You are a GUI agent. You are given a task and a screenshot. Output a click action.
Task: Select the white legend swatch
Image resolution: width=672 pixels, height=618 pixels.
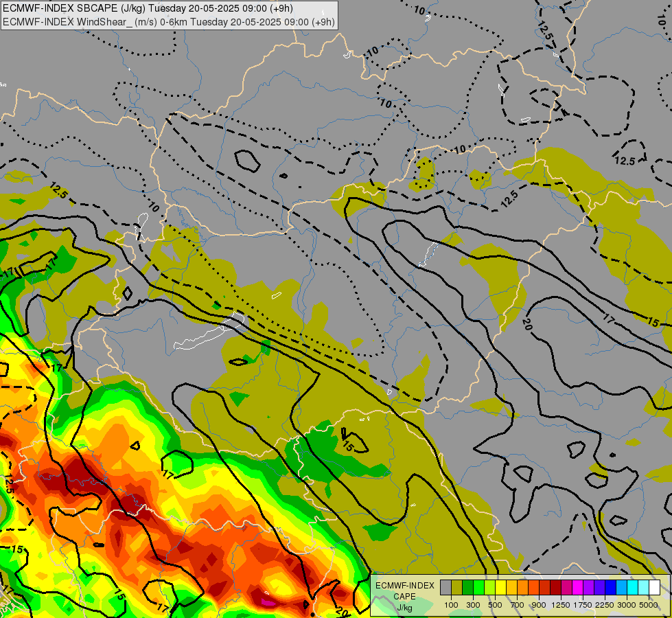coord(655,587)
